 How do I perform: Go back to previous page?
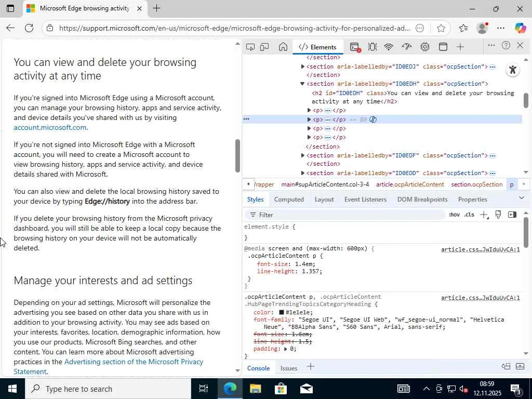pyautogui.click(x=10, y=28)
